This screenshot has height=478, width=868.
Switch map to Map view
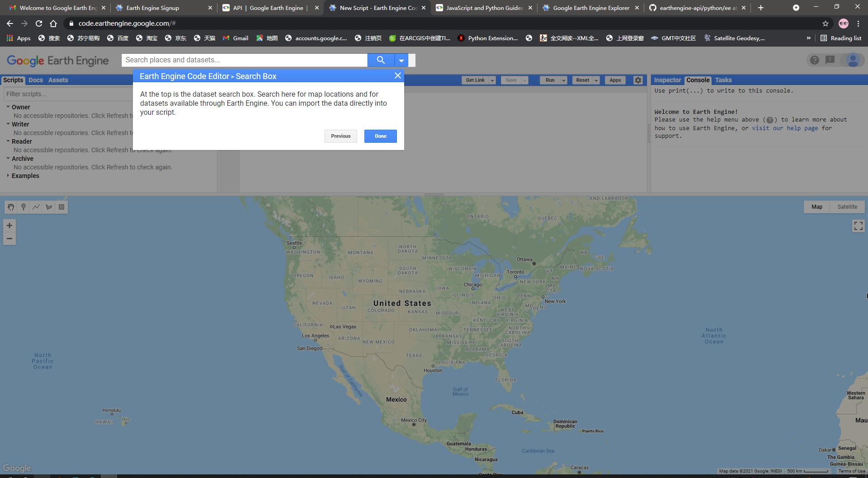point(816,207)
